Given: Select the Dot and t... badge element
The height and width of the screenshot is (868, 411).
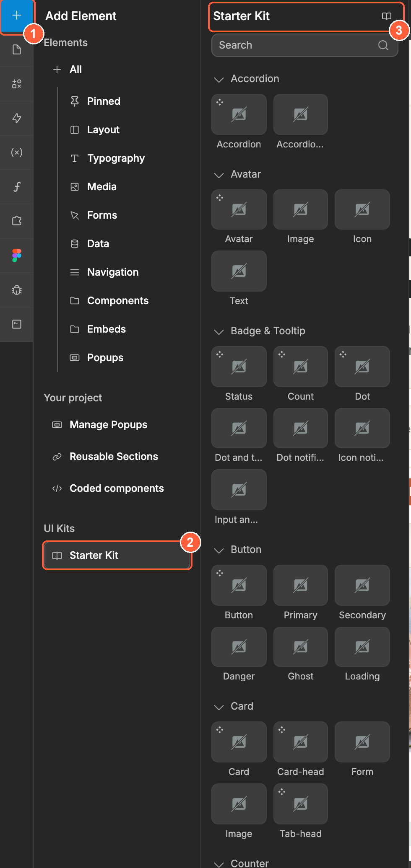Looking at the screenshot, I should [239, 428].
